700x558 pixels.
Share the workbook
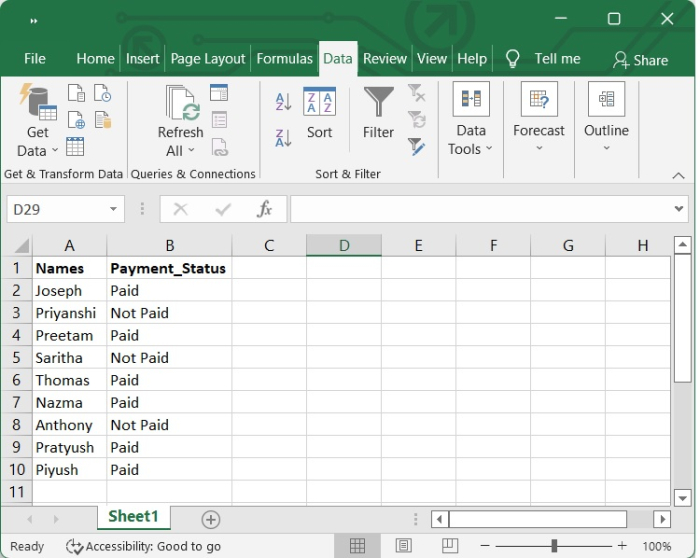tap(641, 60)
